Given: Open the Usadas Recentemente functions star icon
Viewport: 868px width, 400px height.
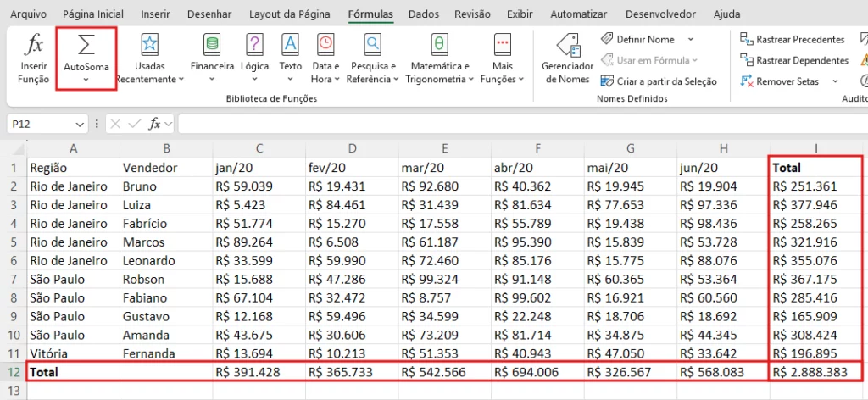Looking at the screenshot, I should pyautogui.click(x=149, y=44).
